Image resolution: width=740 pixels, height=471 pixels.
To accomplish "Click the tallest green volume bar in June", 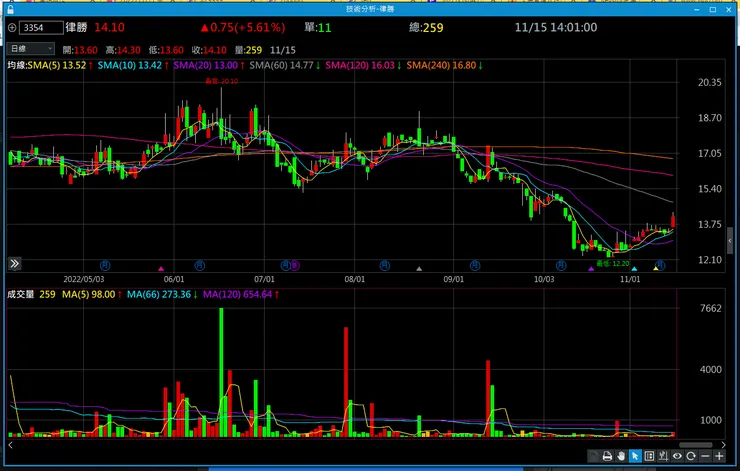I will tap(221, 372).
